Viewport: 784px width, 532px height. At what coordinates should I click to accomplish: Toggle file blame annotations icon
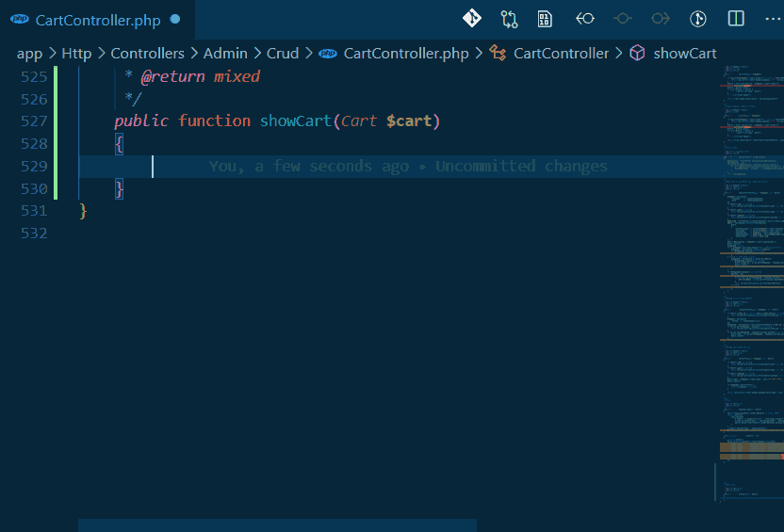pos(698,19)
